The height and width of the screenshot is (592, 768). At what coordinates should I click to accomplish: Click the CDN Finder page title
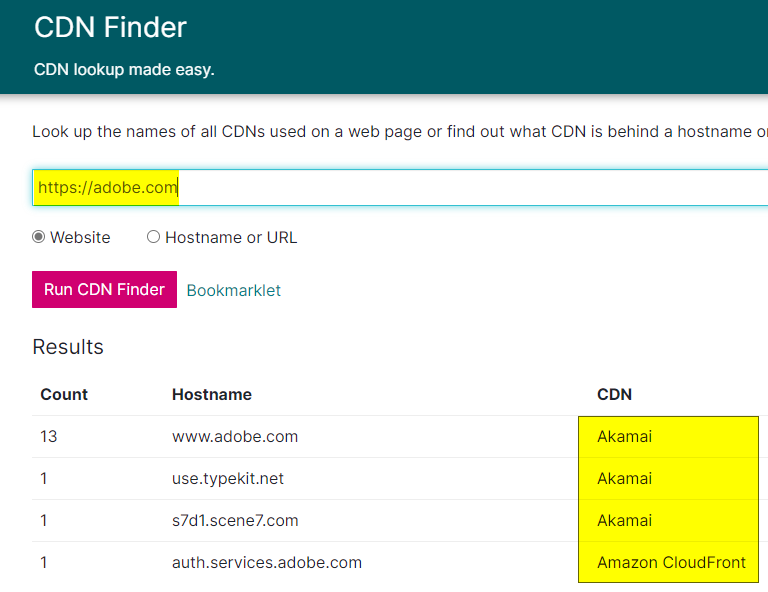(110, 27)
